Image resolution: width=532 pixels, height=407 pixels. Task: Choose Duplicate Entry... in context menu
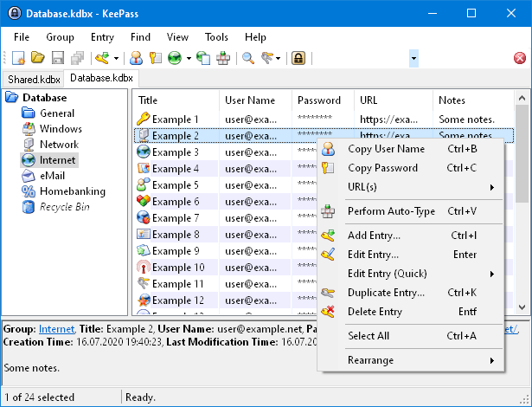(x=411, y=293)
